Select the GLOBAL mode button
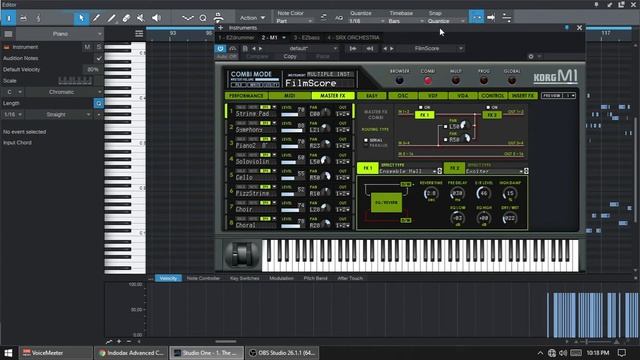This screenshot has width=640, height=360. pyautogui.click(x=511, y=80)
